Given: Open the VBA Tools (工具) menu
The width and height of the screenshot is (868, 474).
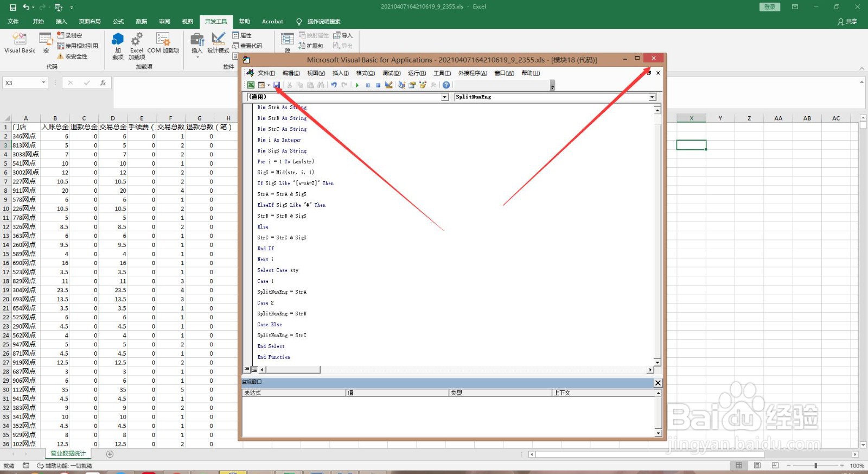Looking at the screenshot, I should point(442,73).
